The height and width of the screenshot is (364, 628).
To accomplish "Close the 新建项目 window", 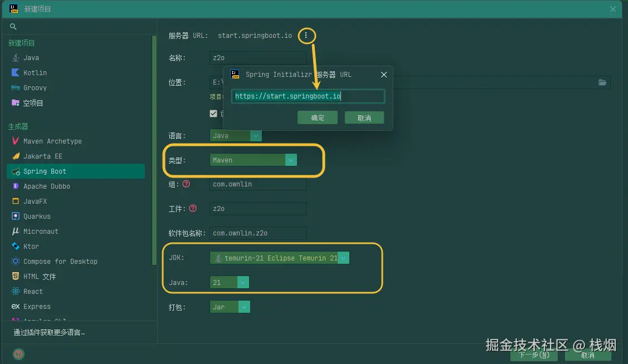I will [613, 9].
